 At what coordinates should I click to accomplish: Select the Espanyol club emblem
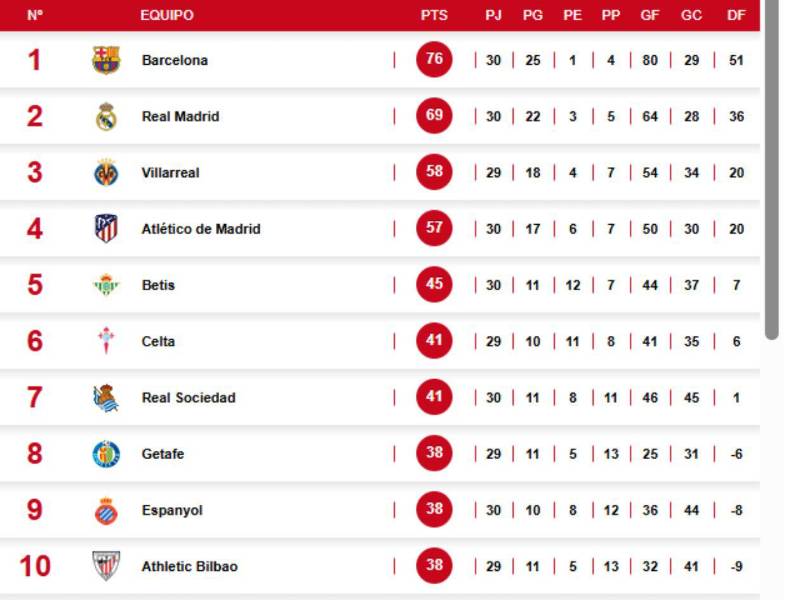click(x=104, y=509)
